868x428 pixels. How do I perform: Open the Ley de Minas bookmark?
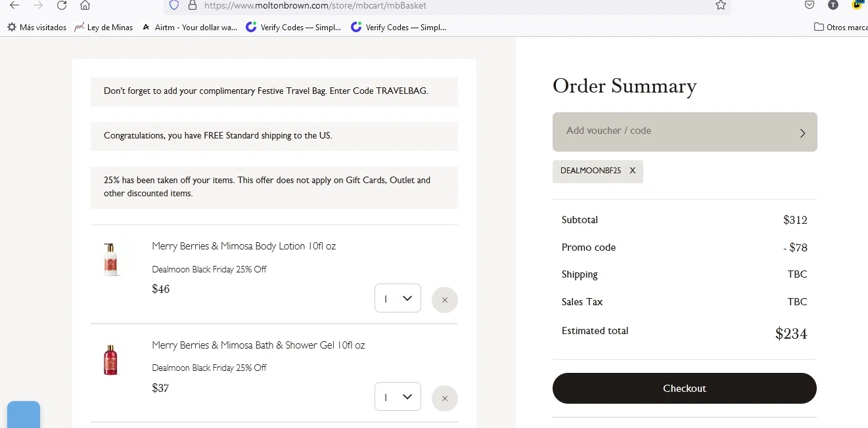tap(104, 28)
